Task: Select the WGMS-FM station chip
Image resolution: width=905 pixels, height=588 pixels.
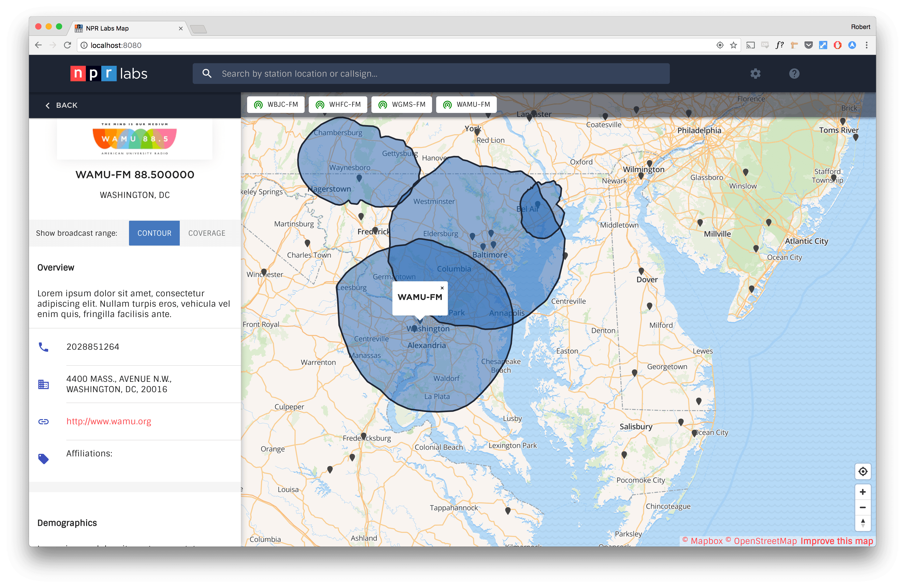Action: [x=402, y=105]
